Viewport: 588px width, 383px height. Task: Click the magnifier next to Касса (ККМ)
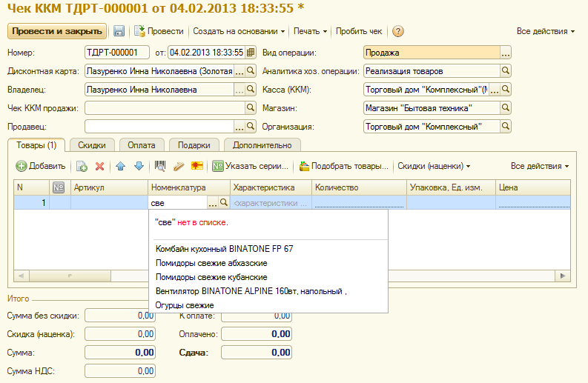click(x=506, y=89)
